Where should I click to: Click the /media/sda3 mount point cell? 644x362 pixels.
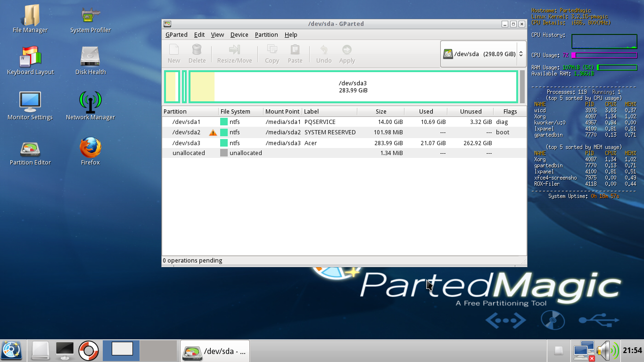pyautogui.click(x=283, y=143)
